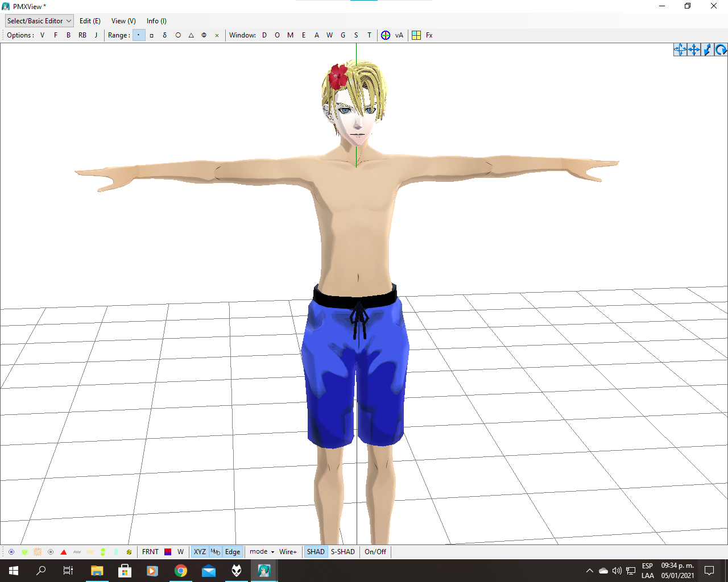Switch to FRNT front view
The image size is (728, 582).
click(x=150, y=552)
